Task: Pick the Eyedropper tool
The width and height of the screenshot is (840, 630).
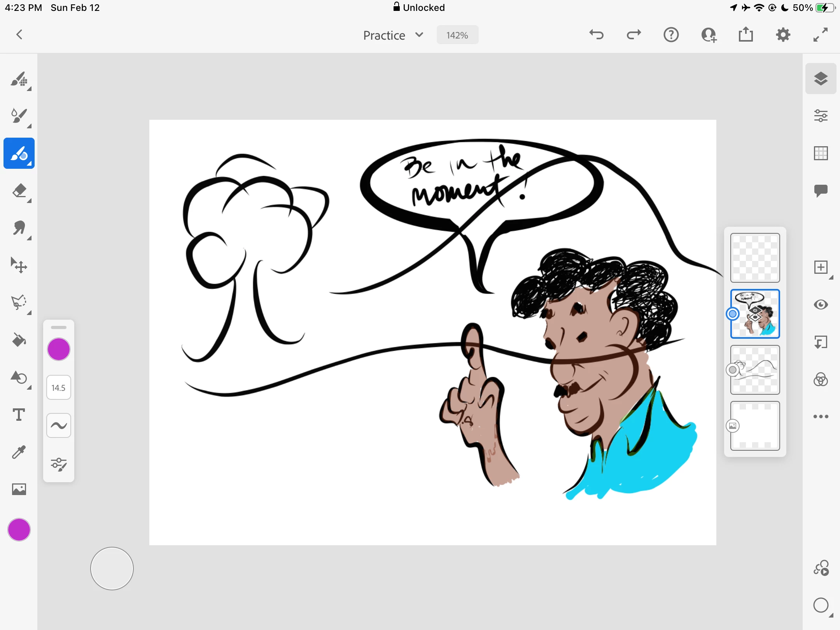Action: (x=19, y=452)
